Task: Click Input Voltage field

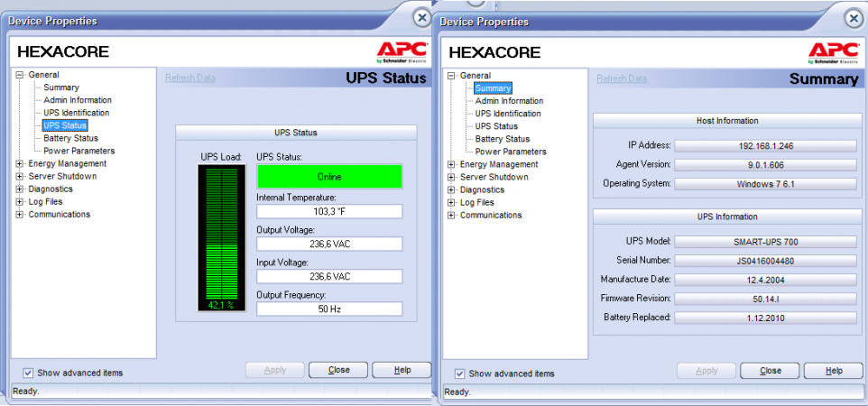Action: pos(329,276)
